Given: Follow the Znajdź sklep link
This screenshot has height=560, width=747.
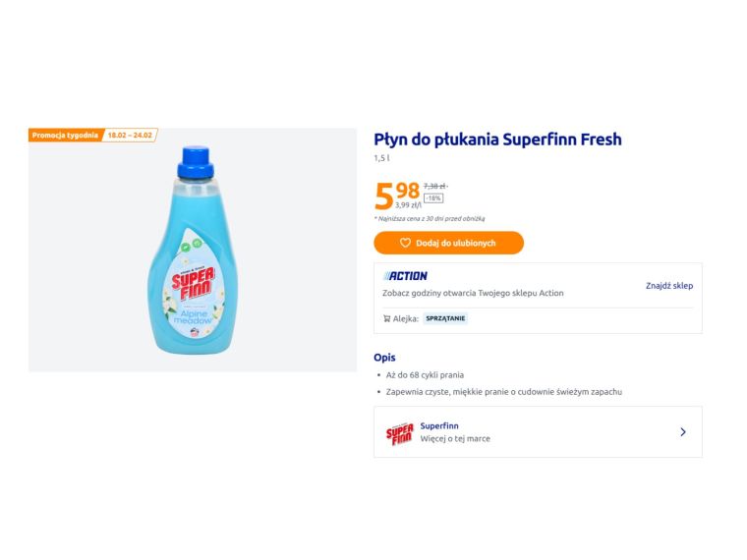Looking at the screenshot, I should [x=668, y=286].
